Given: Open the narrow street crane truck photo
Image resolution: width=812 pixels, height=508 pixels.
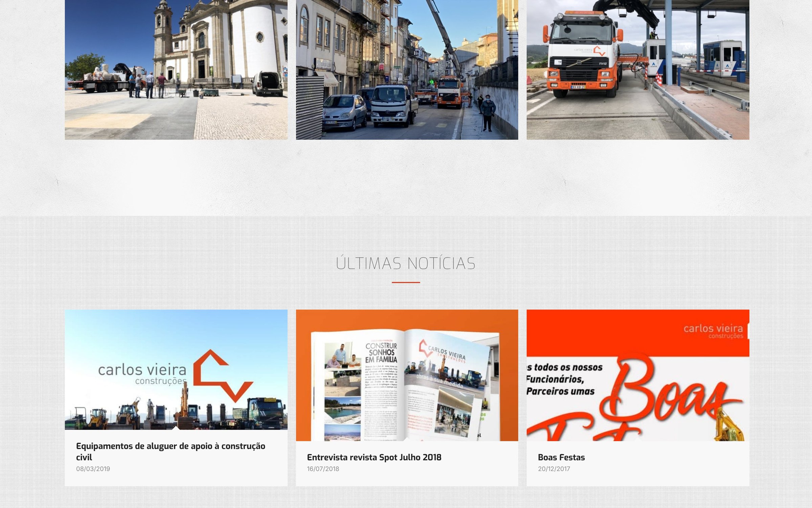Looking at the screenshot, I should coord(407,70).
